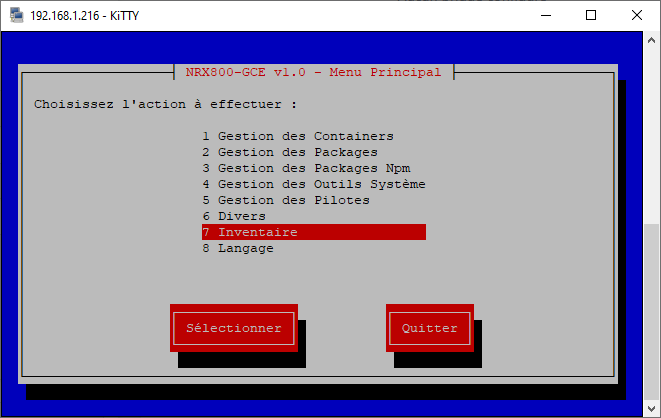Click the Quitter button

(430, 328)
